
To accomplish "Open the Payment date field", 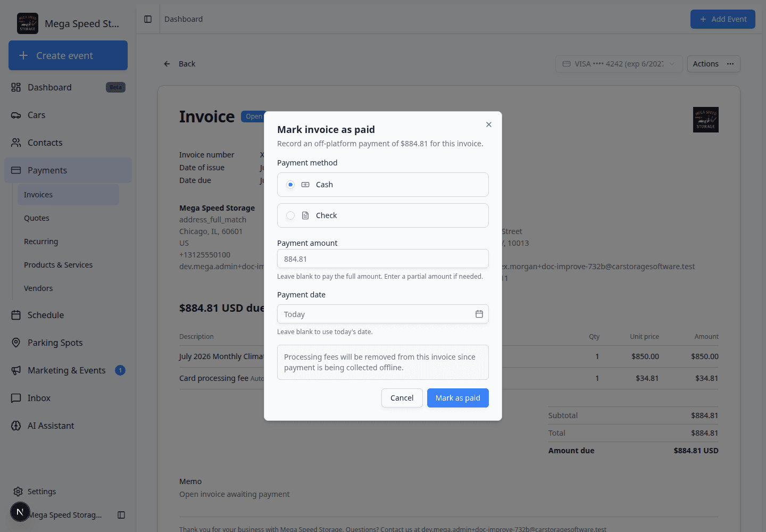I will 383,314.
